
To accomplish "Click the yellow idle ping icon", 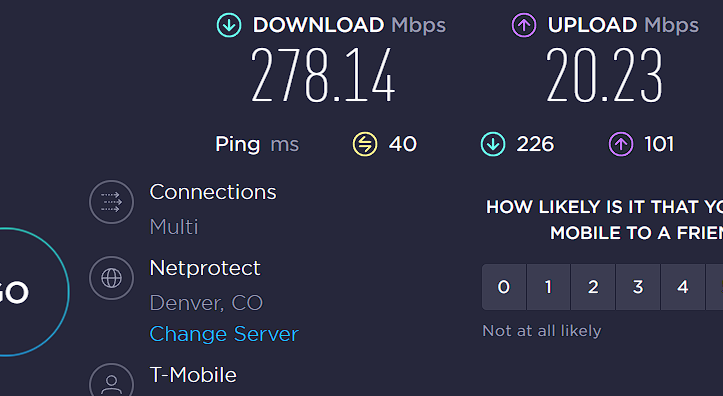I will point(365,144).
